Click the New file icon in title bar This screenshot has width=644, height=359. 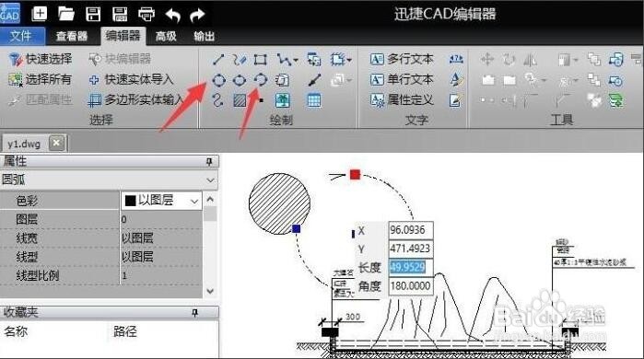[40, 14]
